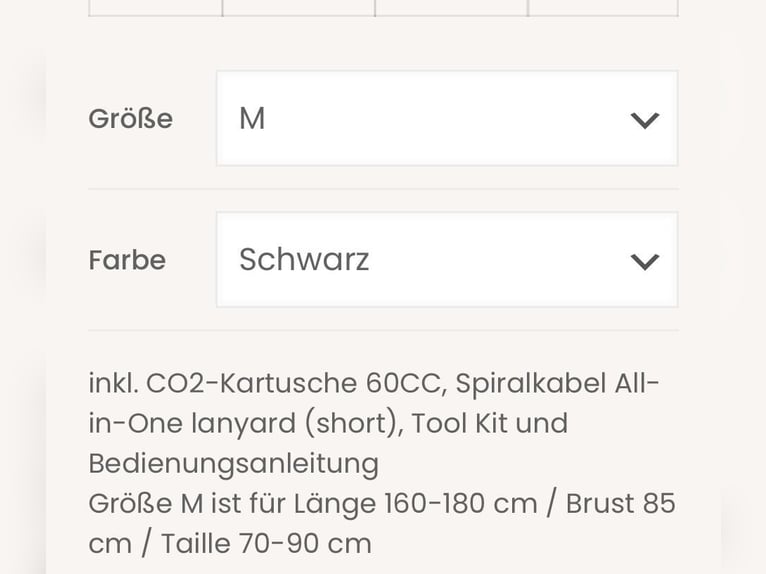Select the "M" value text in size box
Screen dimensions: 766x574
(252, 119)
